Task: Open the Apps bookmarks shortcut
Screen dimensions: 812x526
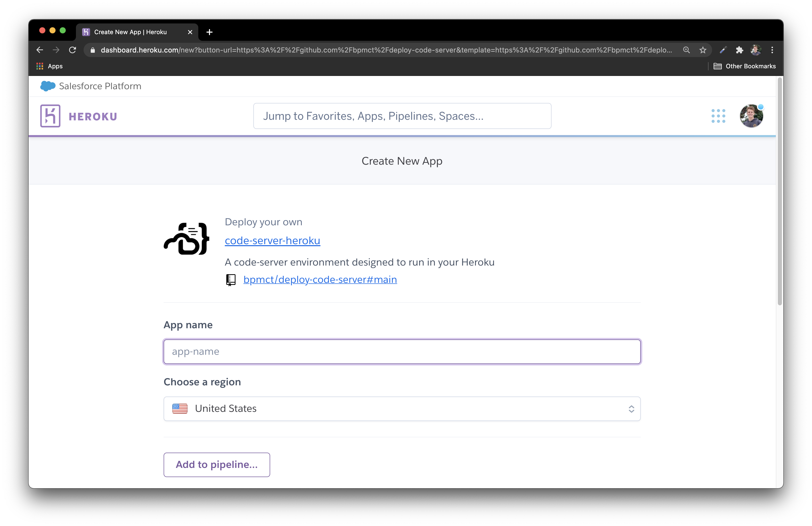Action: tap(49, 66)
